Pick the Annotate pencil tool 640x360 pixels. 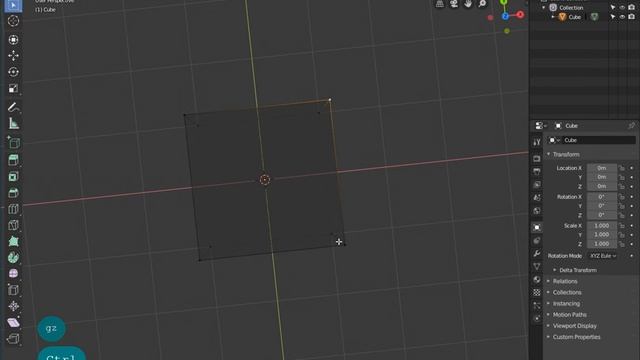(13, 107)
